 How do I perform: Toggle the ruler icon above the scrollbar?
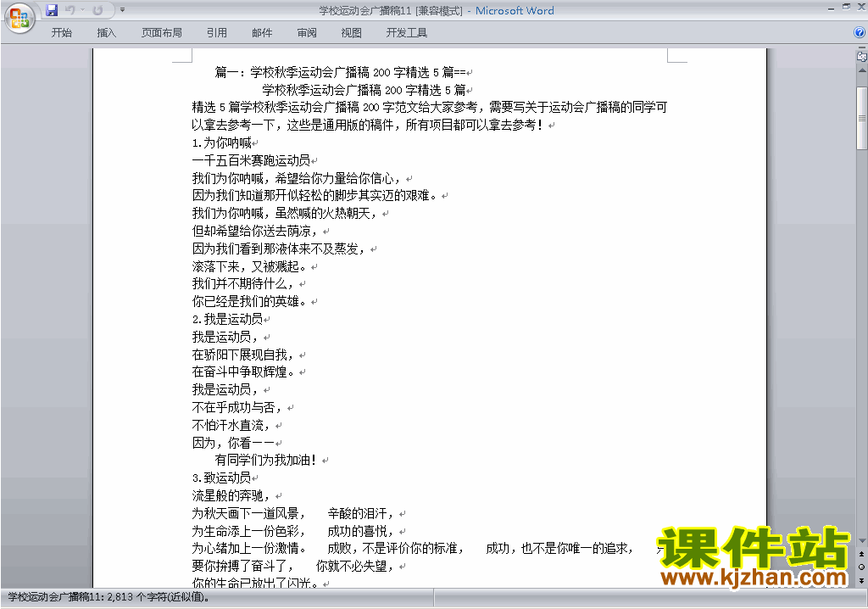coord(862,56)
